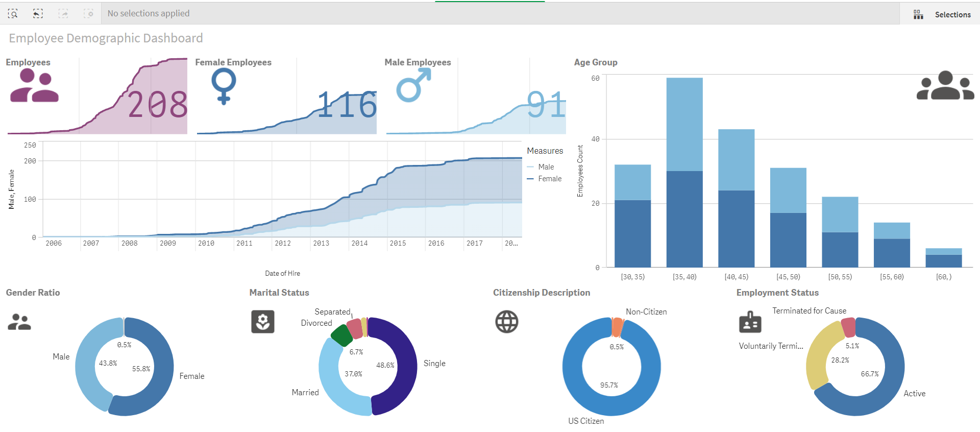
Task: Click the ID badge icon beside Employment Status
Action: pos(750,322)
